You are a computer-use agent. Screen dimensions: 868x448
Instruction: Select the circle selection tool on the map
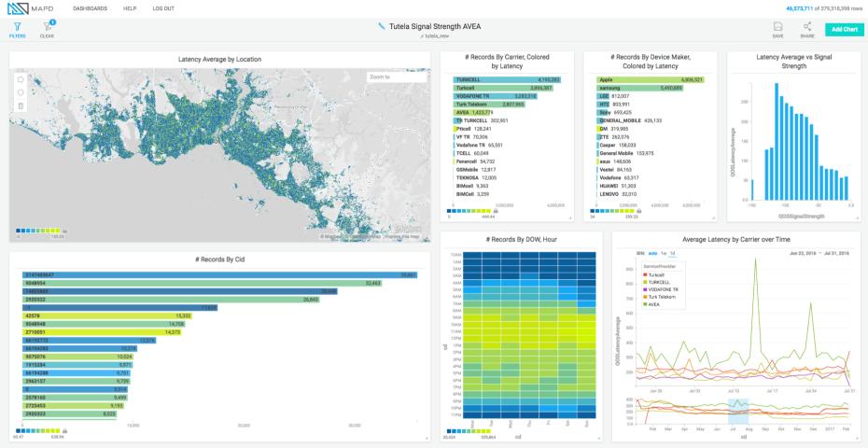coord(21,92)
